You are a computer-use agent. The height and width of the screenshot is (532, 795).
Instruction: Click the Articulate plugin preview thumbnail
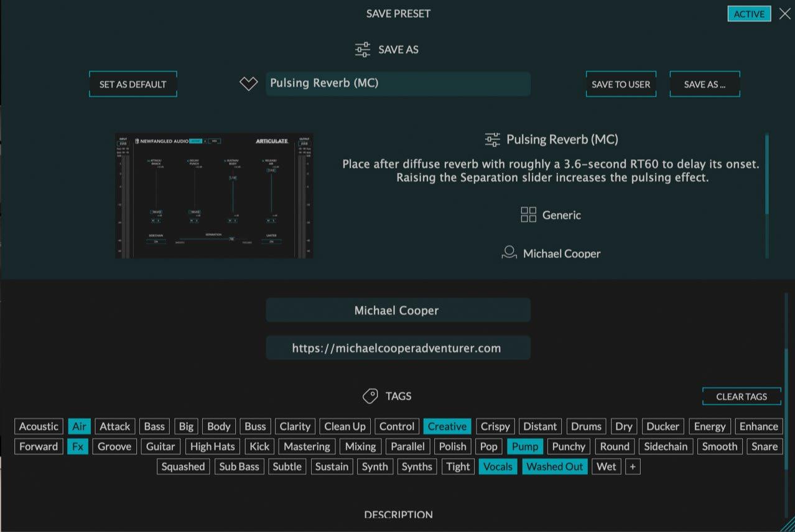click(x=214, y=196)
